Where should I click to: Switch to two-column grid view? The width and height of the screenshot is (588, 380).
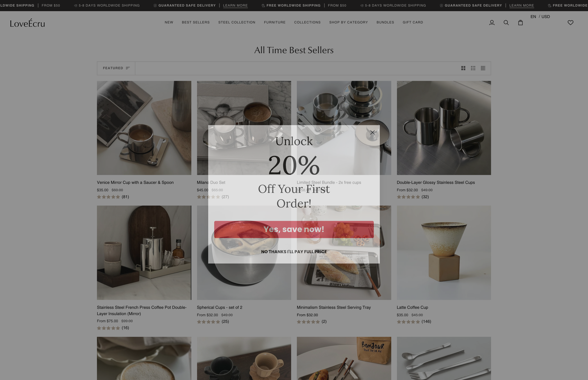(463, 68)
